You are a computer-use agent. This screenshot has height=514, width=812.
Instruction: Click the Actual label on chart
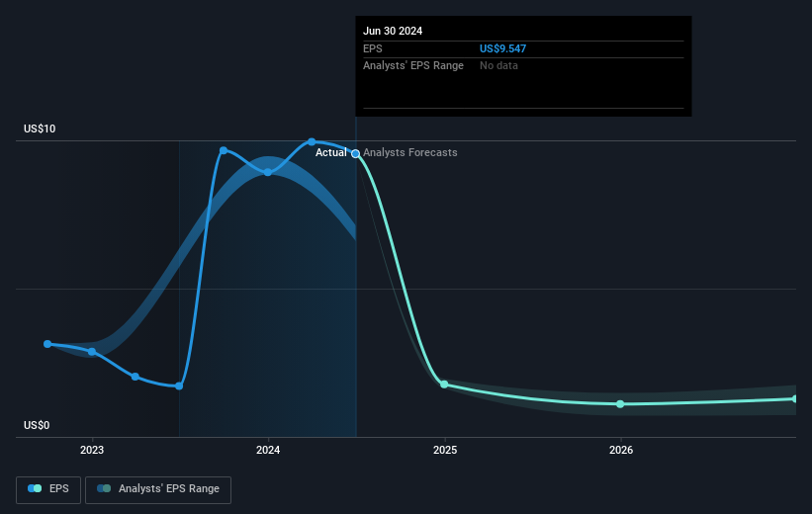click(331, 152)
